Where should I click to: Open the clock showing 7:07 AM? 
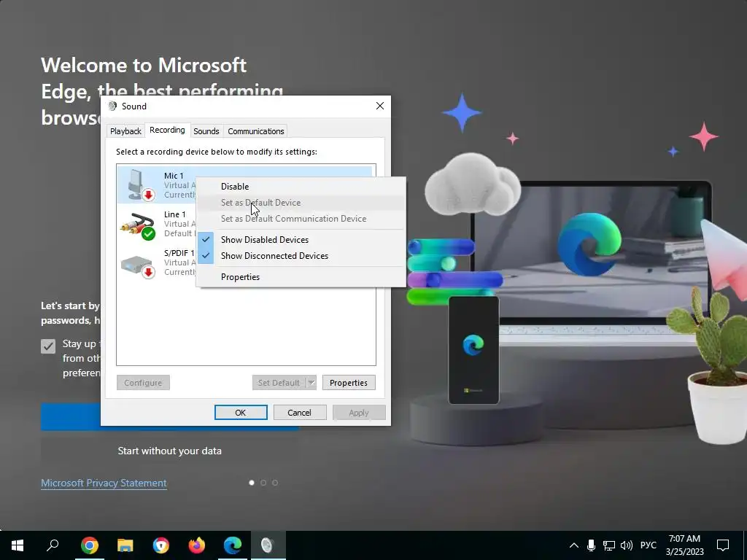click(x=684, y=545)
